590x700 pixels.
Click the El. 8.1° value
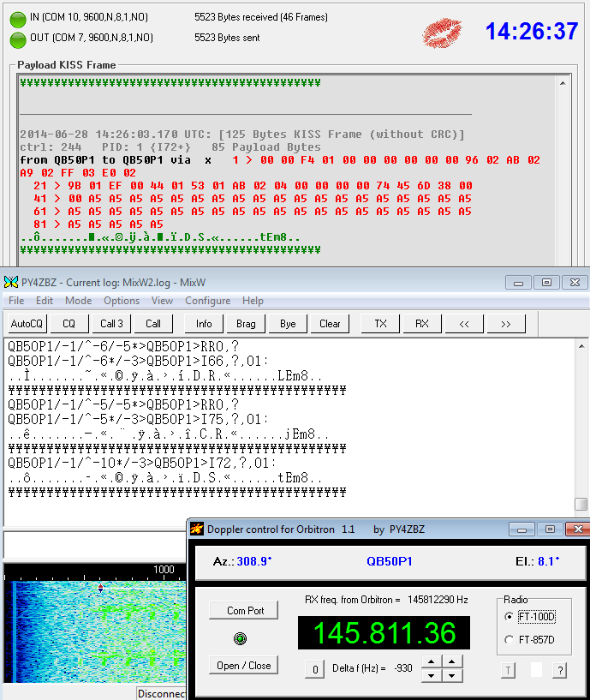coord(549,561)
